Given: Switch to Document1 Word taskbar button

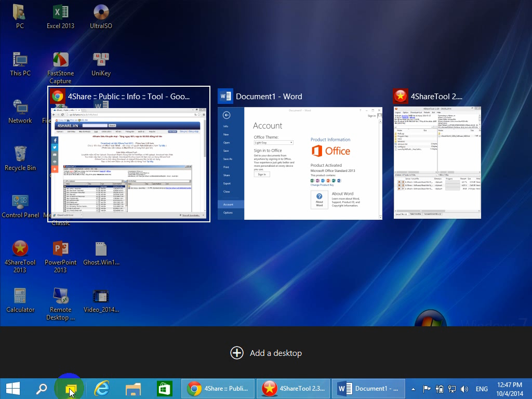Looking at the screenshot, I should point(368,389).
